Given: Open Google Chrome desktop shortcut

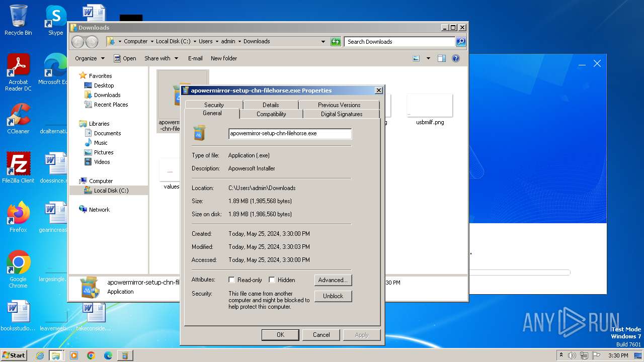Looking at the screenshot, I should pos(18,269).
